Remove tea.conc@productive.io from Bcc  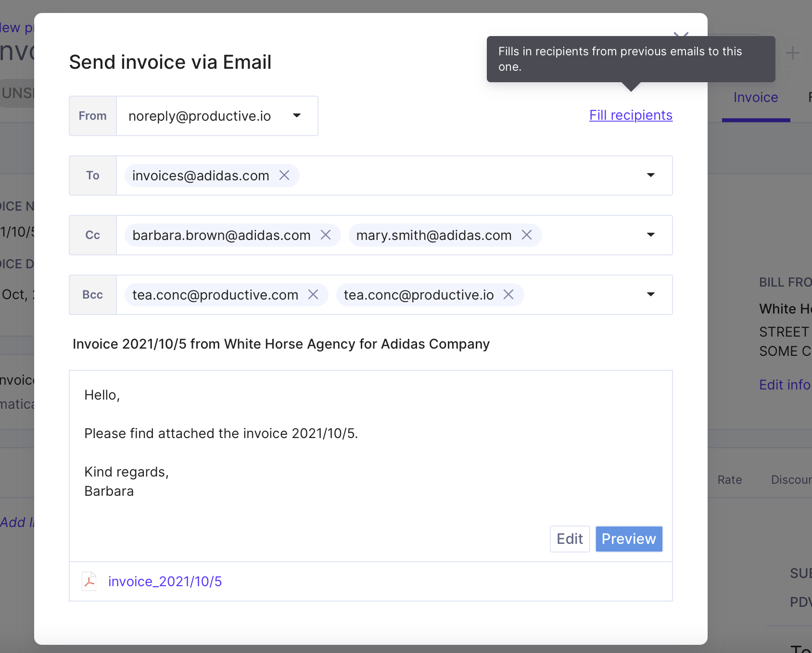(x=508, y=295)
